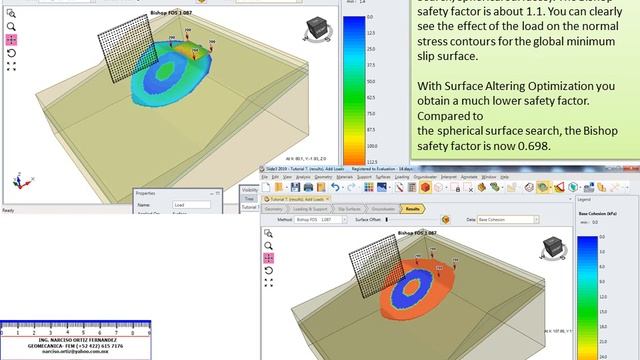The image size is (640, 360).
Task: Switch to the Geometry workflow tab
Action: pos(274,209)
